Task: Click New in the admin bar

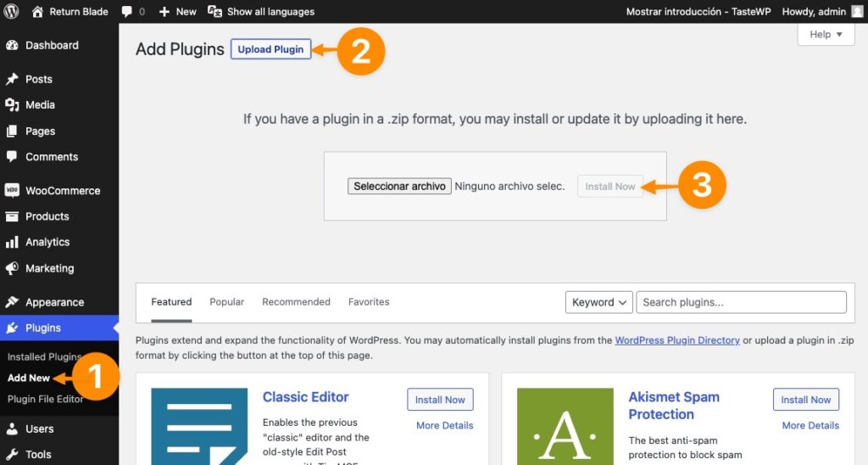Action: coord(186,12)
